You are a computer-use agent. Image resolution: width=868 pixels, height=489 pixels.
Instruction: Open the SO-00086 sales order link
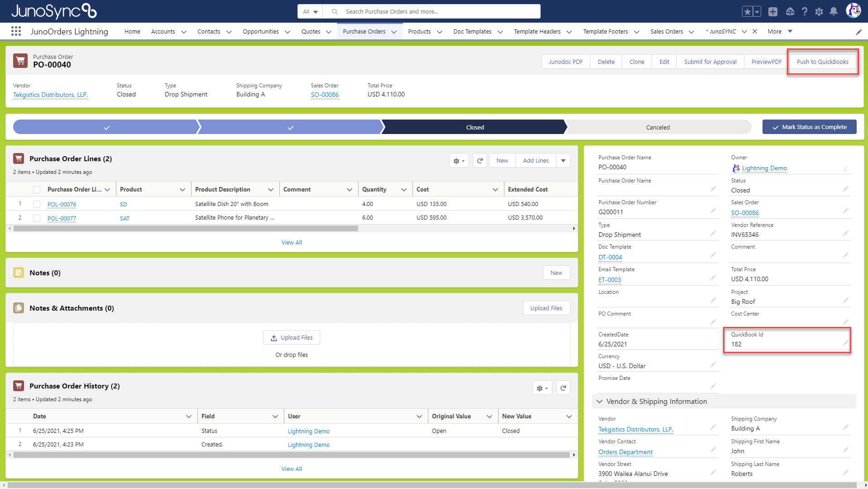click(x=325, y=95)
